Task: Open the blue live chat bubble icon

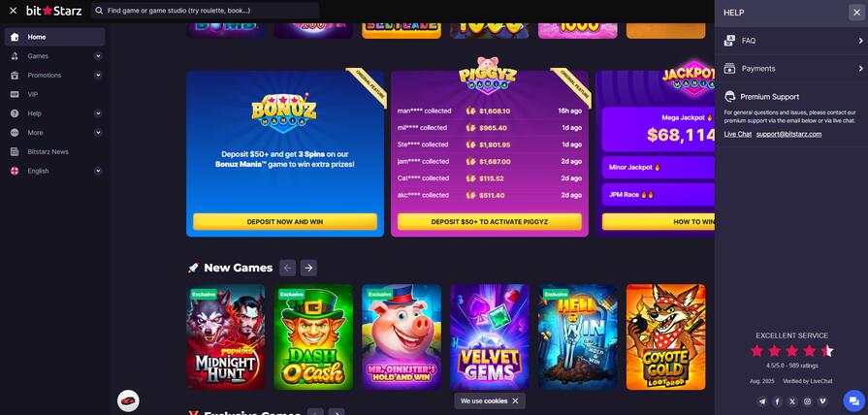Action: click(x=853, y=401)
